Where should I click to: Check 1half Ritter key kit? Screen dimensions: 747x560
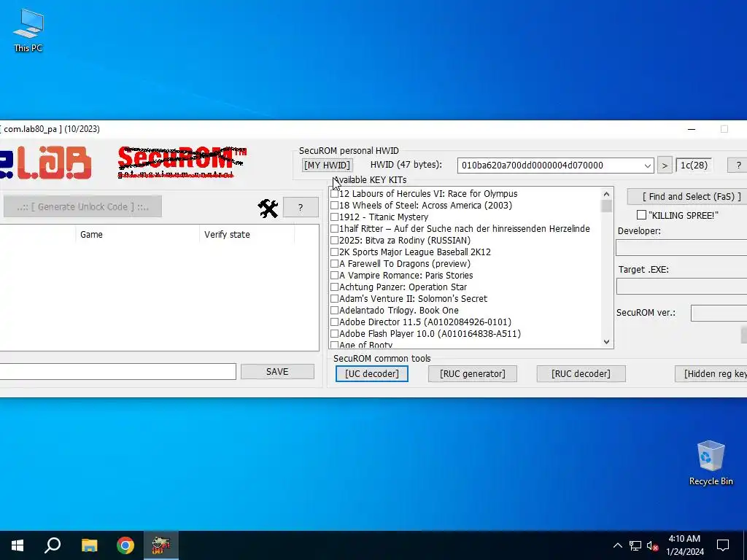tap(334, 228)
